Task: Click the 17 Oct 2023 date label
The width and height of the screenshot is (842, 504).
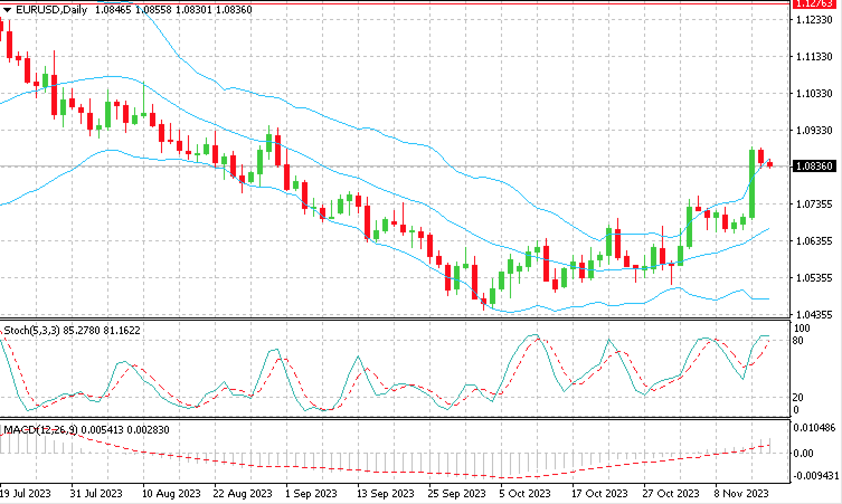Action: (x=600, y=493)
